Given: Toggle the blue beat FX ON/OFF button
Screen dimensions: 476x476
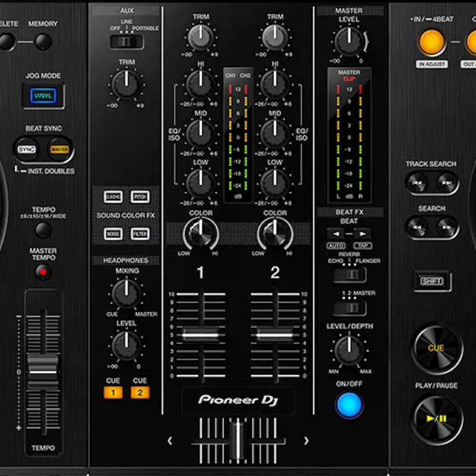Looking at the screenshot, I should tap(349, 405).
